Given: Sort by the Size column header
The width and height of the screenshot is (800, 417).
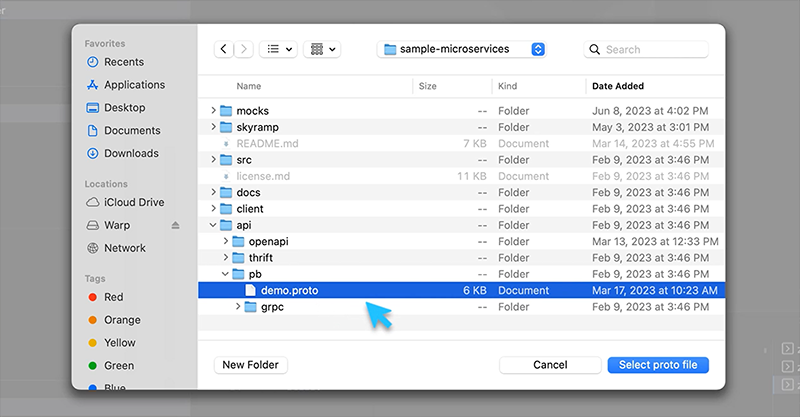Looking at the screenshot, I should (428, 86).
